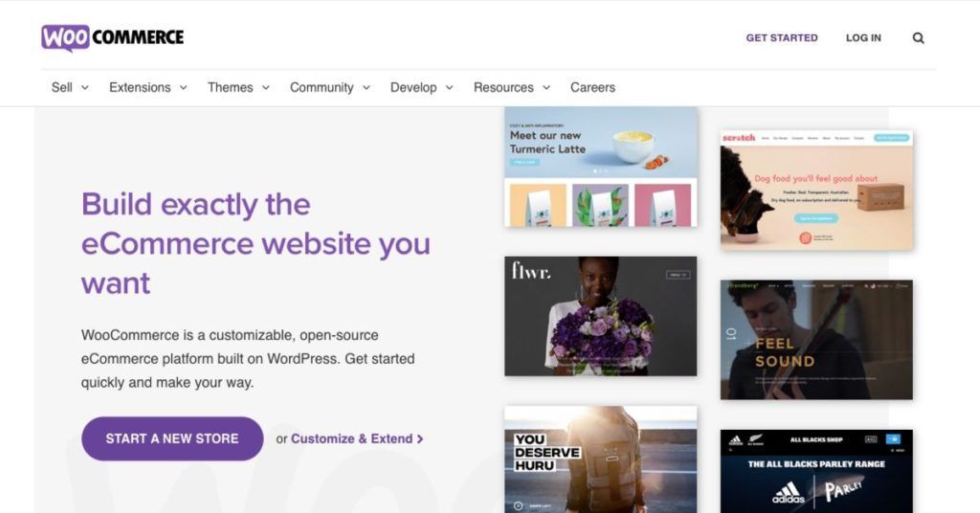Go to the Careers page
Viewport: 980px width, 513px height.
[592, 87]
